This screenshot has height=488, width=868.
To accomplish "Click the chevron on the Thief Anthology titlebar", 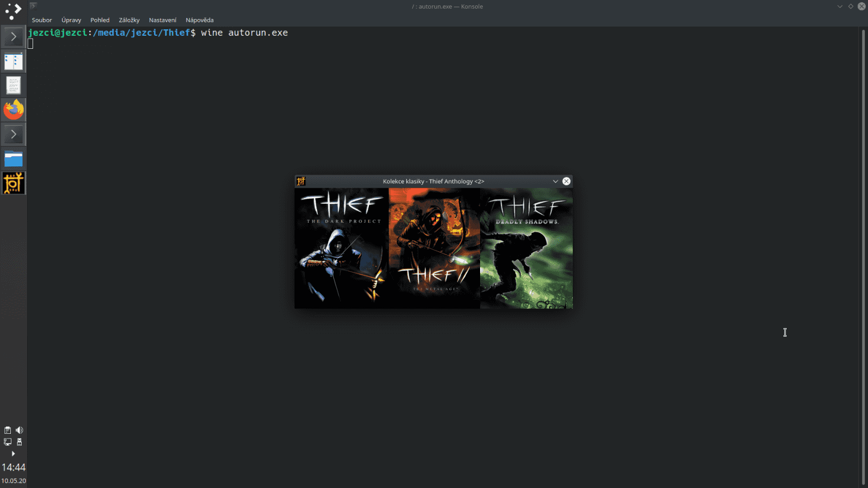I will click(x=555, y=181).
